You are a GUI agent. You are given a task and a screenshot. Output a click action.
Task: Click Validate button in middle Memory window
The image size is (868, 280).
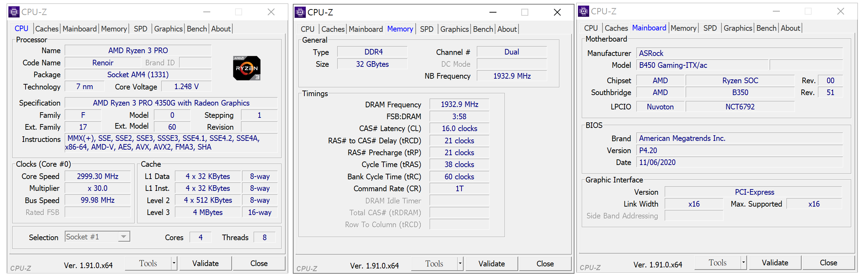[x=492, y=264]
